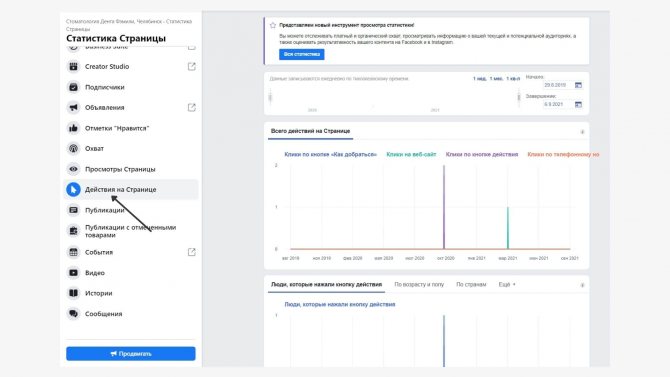670x377 pixels.
Task: Select Действия на Странице menu item
Action: [x=131, y=189]
